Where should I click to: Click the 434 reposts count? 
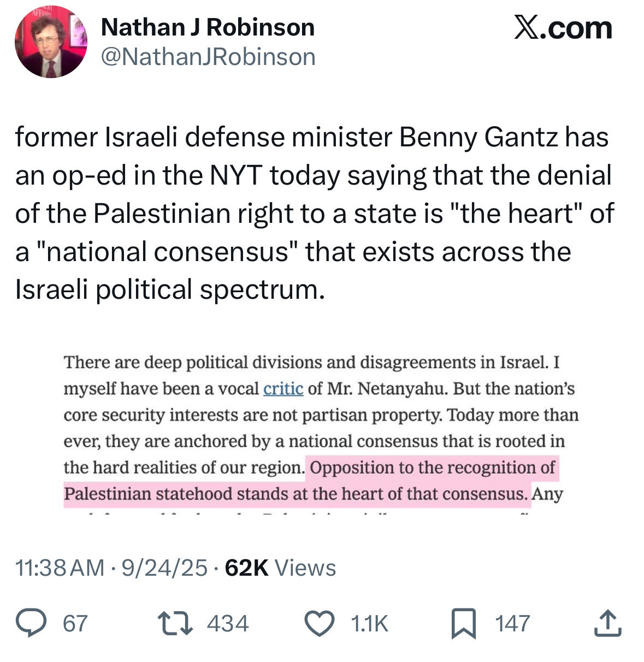coord(227,623)
